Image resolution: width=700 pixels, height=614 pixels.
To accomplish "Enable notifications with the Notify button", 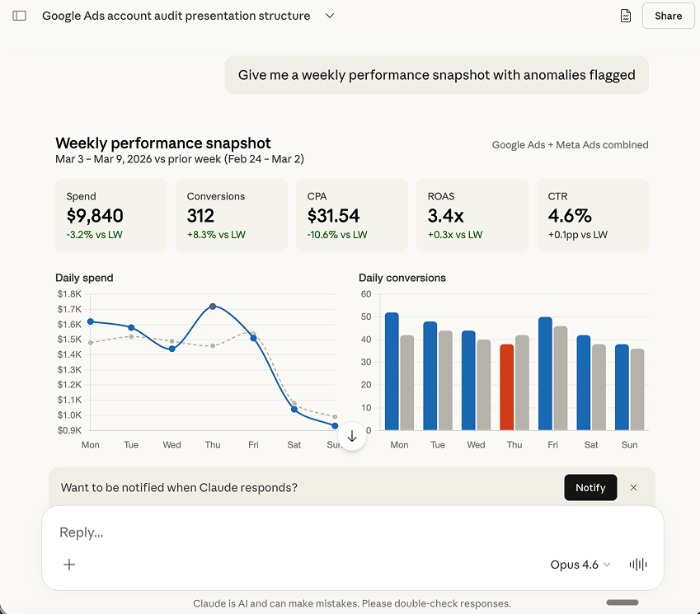I will [x=590, y=487].
